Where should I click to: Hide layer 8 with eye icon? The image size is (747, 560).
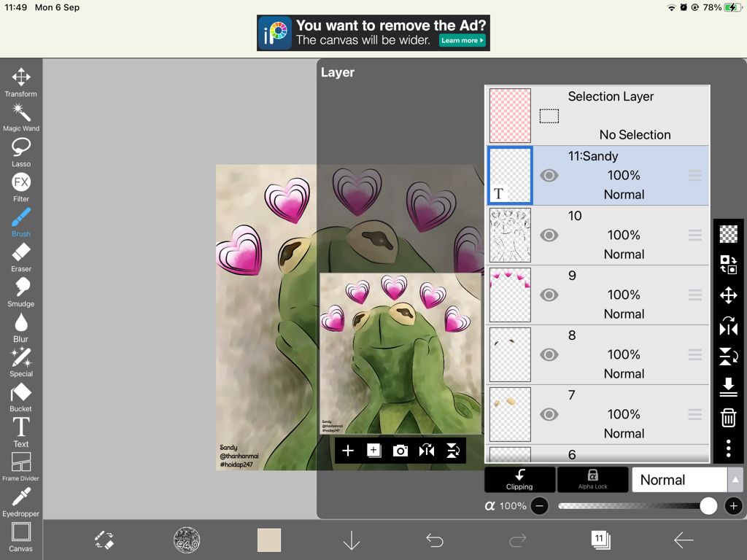click(x=549, y=355)
